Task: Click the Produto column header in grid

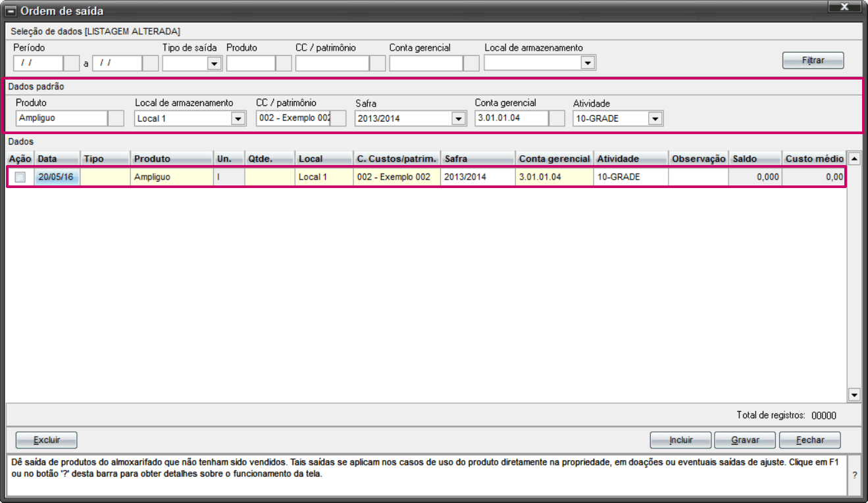Action: (172, 158)
